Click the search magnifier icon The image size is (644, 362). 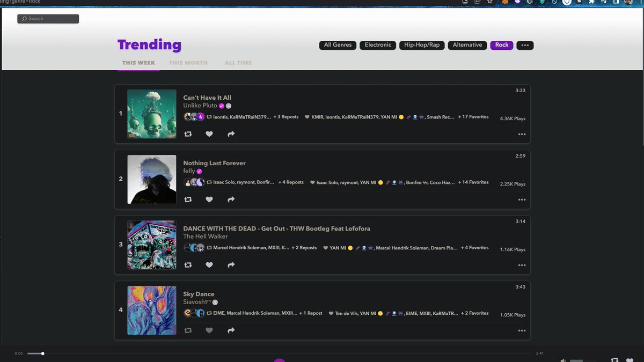click(x=24, y=18)
